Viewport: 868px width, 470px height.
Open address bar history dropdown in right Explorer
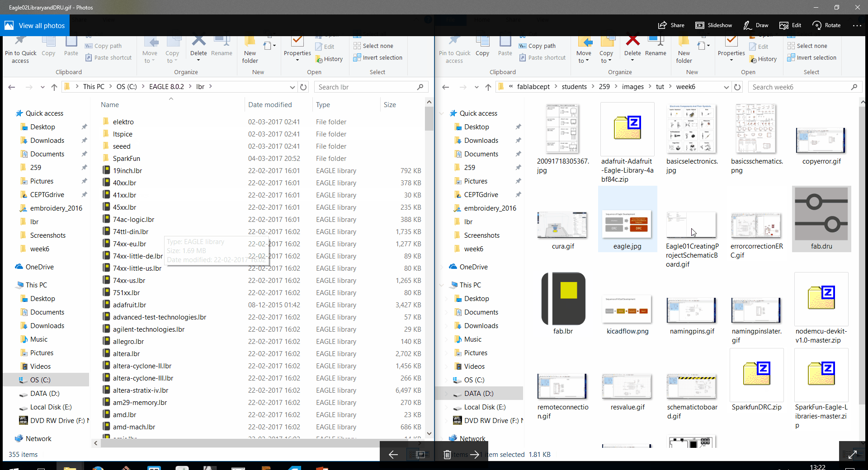click(726, 87)
